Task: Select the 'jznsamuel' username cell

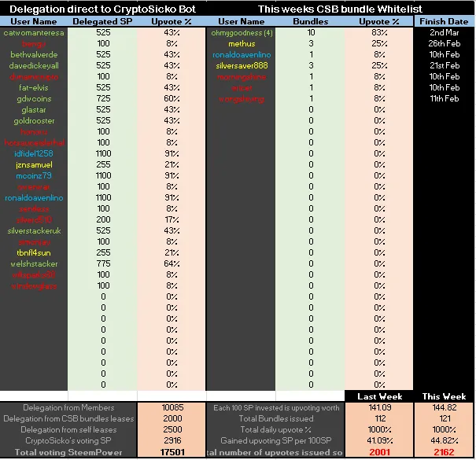Action: (34, 165)
